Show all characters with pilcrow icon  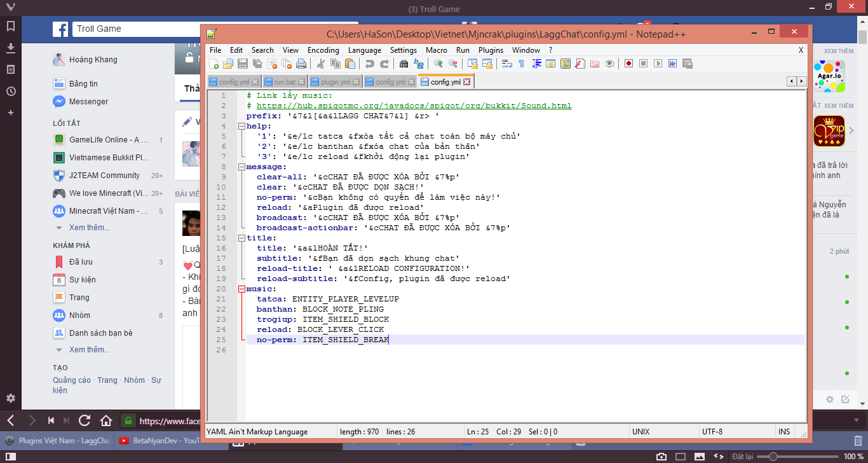pyautogui.click(x=521, y=64)
